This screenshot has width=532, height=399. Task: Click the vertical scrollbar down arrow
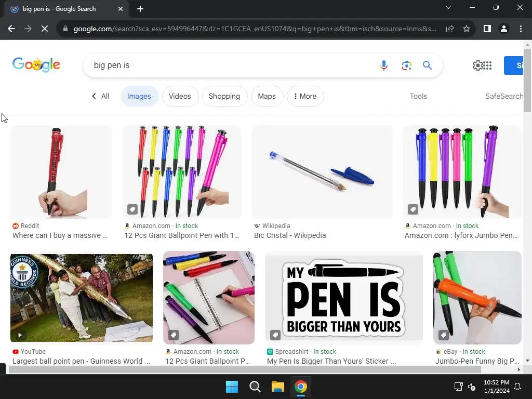coord(527,361)
